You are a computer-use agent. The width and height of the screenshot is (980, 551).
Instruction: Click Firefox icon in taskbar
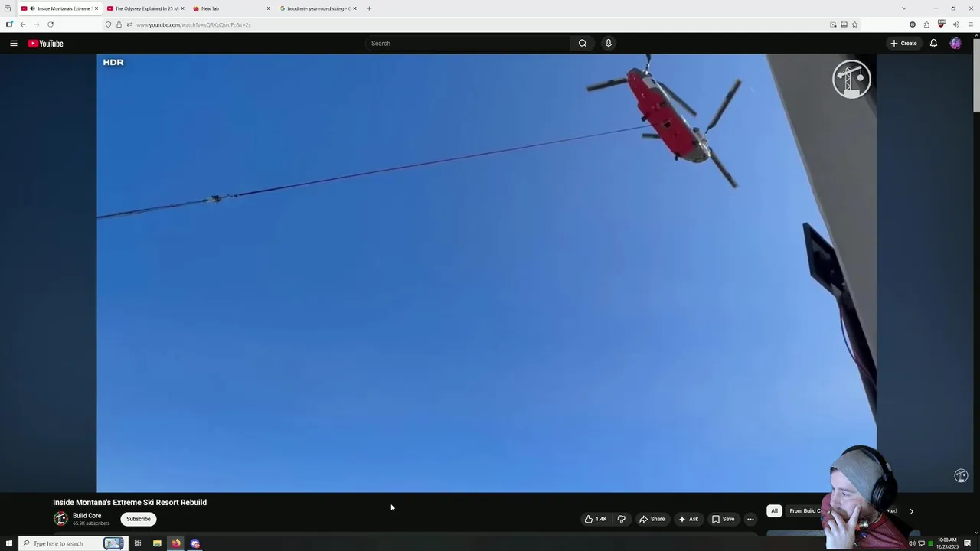point(176,543)
